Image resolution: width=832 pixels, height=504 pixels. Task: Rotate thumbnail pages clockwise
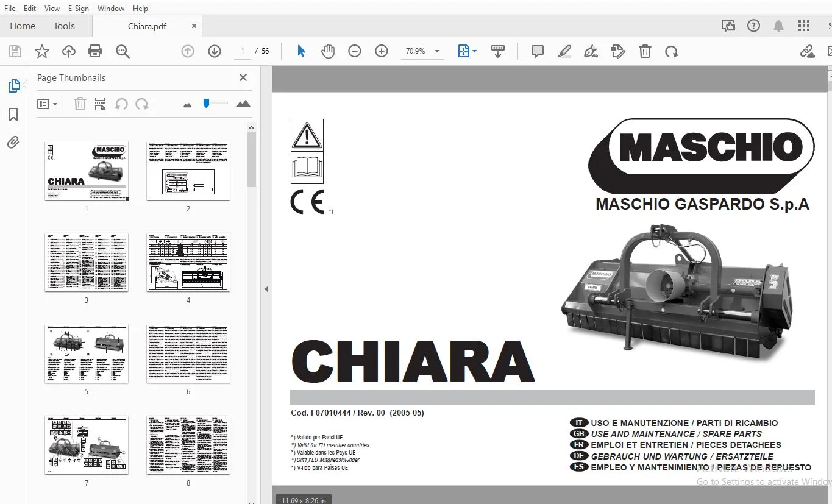pos(142,104)
